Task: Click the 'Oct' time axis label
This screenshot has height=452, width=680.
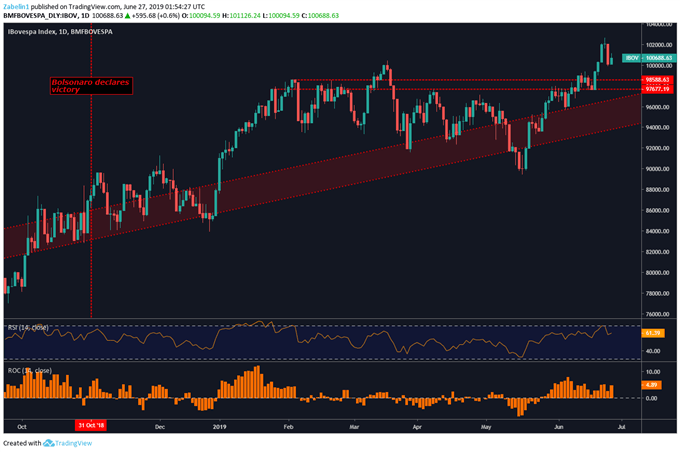Action: tap(22, 427)
